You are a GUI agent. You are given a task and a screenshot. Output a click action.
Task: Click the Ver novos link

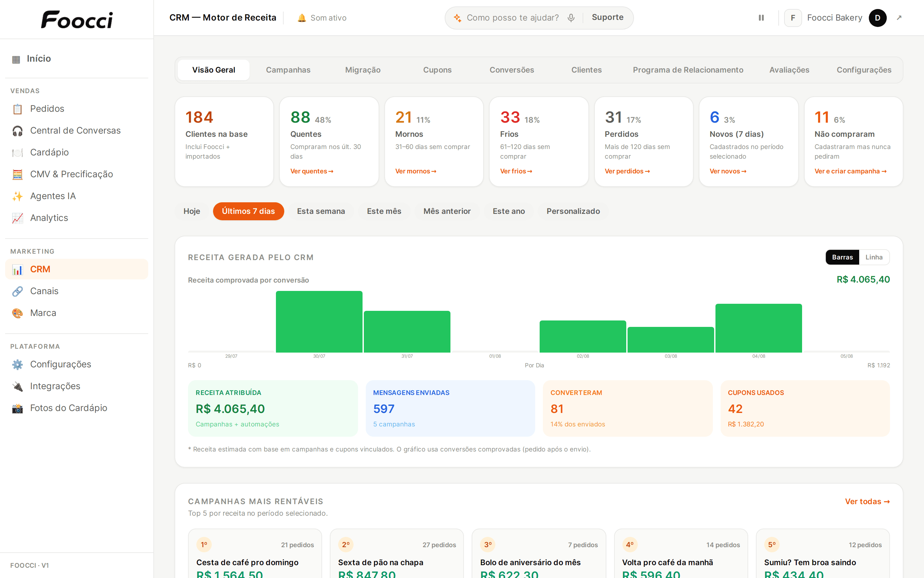728,171
